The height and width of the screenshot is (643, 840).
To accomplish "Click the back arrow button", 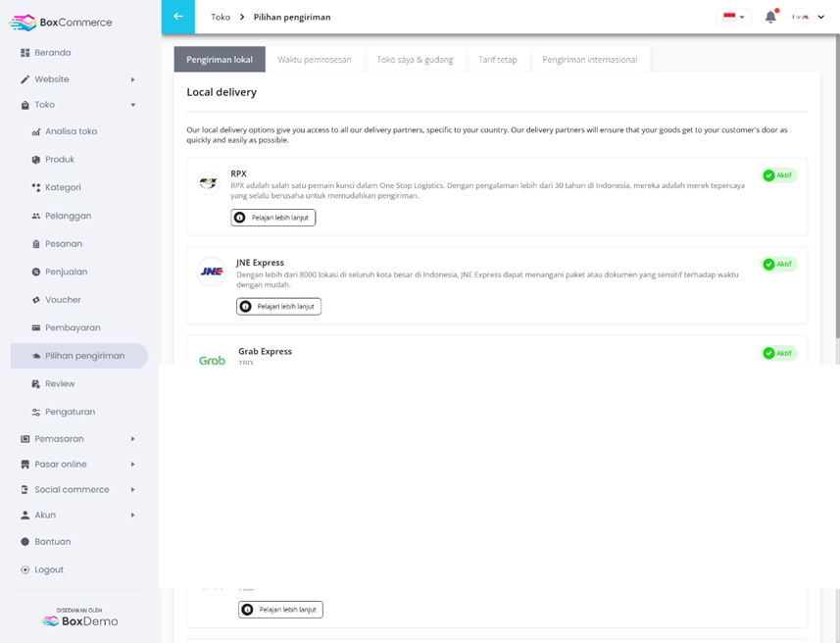I will pyautogui.click(x=178, y=17).
